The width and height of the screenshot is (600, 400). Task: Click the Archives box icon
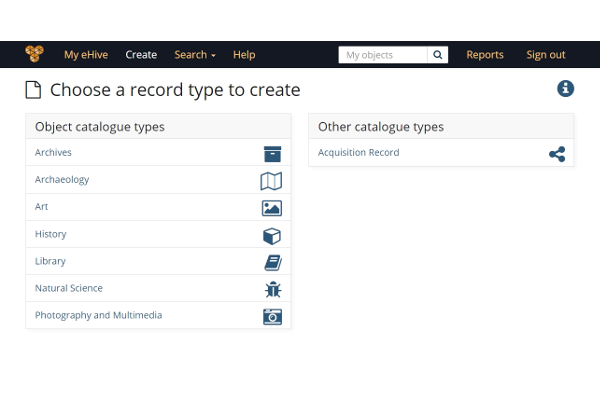(x=272, y=154)
